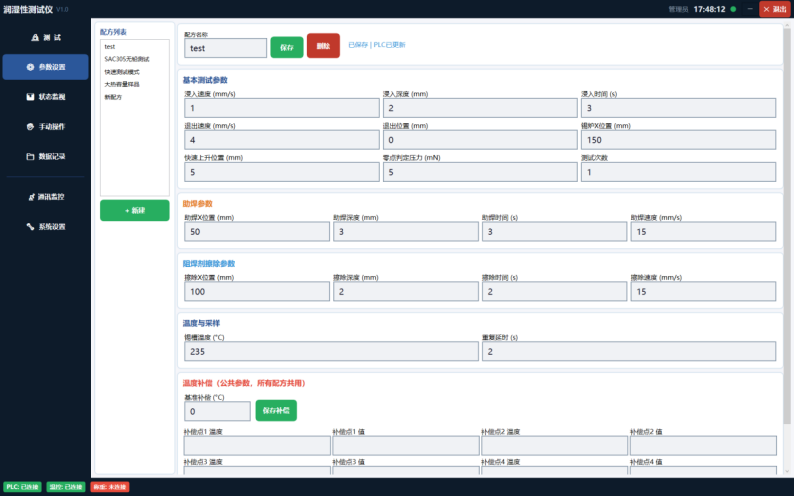Click the 基准补偿 (°C) input field
The image size is (794, 496).
coord(217,411)
